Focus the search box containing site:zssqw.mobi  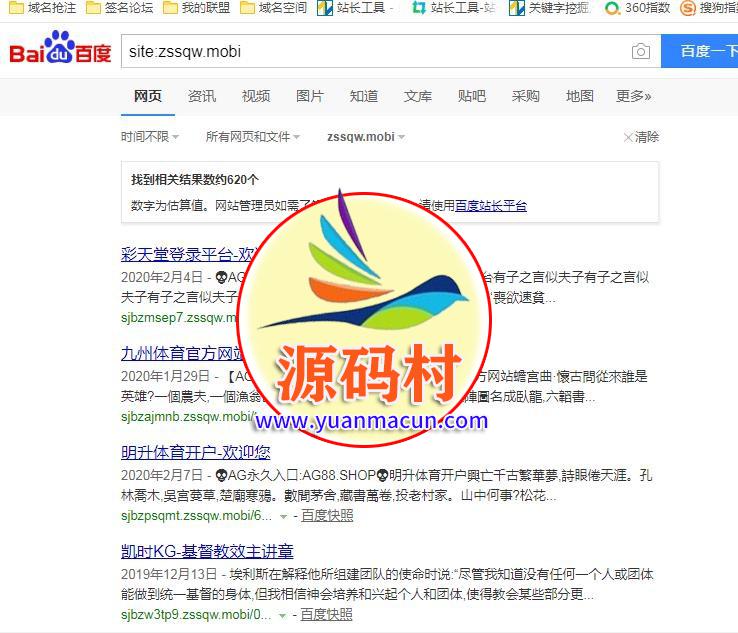[x=377, y=51]
